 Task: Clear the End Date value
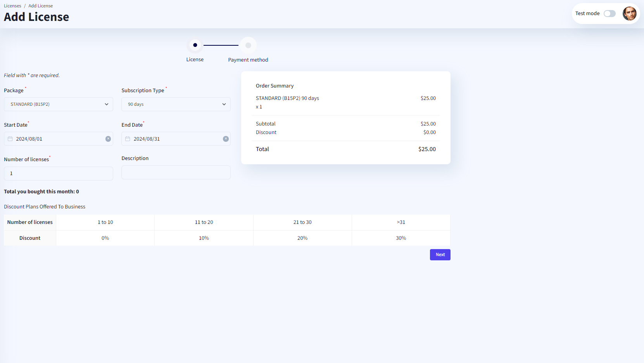coord(226,139)
